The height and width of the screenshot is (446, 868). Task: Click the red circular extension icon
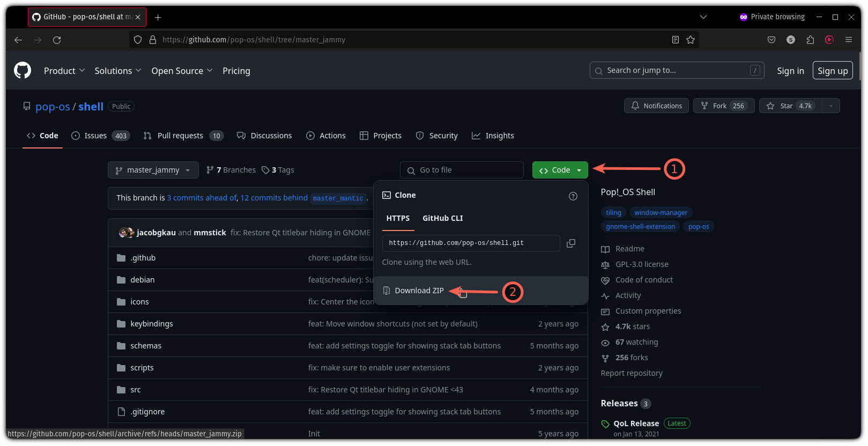(x=829, y=40)
